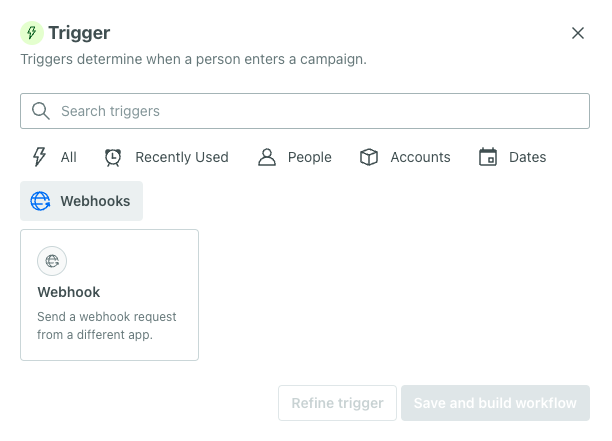Click the green lightning Trigger header icon

click(31, 33)
